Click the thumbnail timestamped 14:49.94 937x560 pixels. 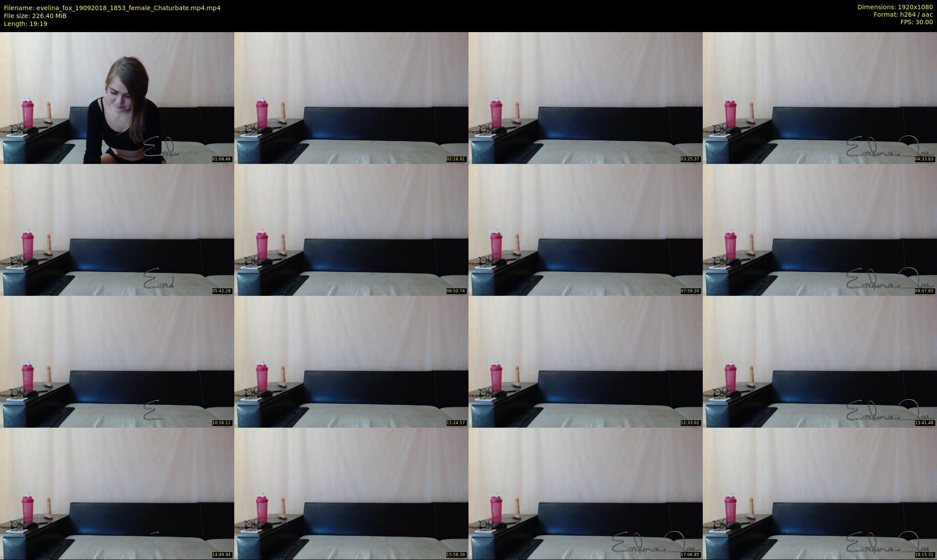(x=117, y=493)
